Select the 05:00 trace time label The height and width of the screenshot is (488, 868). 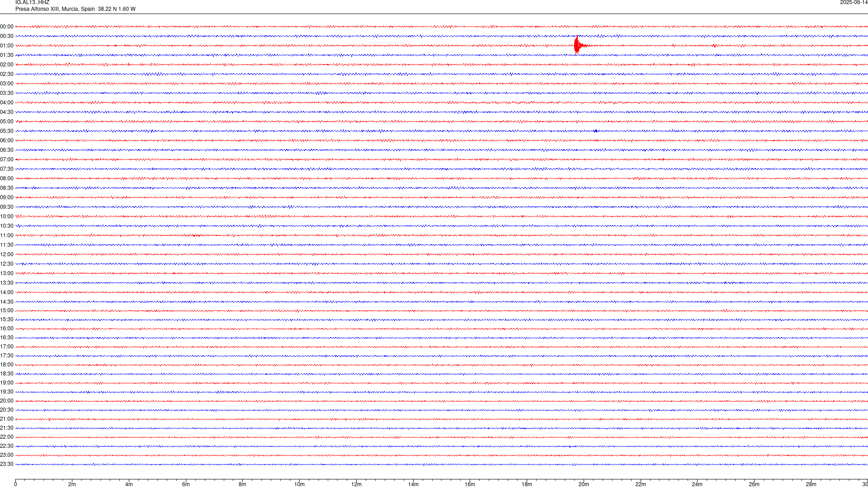point(7,122)
